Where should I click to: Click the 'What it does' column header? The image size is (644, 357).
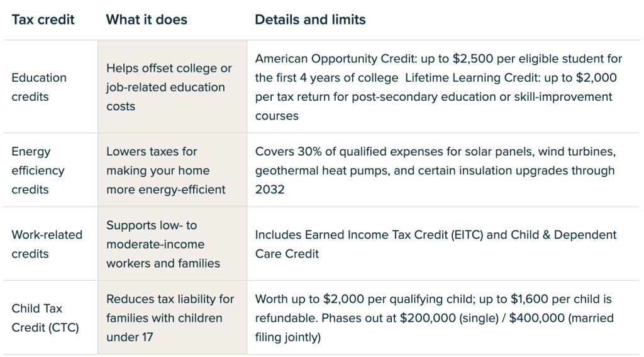pyautogui.click(x=147, y=20)
